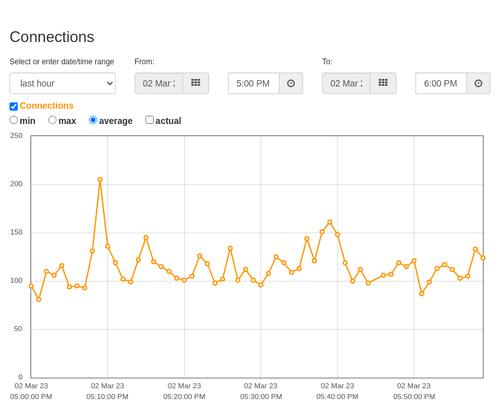Enable the actual checkbox
The height and width of the screenshot is (403, 500).
[x=150, y=120]
